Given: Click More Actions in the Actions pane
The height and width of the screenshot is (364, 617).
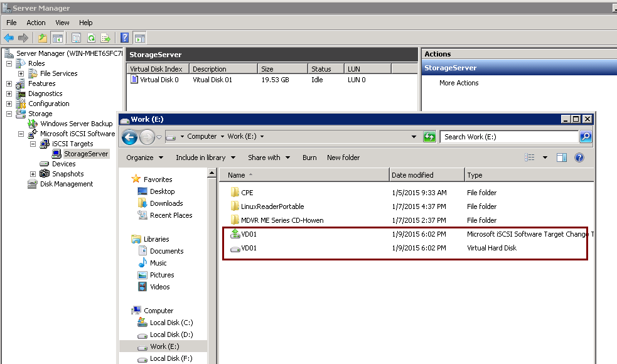Looking at the screenshot, I should (459, 83).
